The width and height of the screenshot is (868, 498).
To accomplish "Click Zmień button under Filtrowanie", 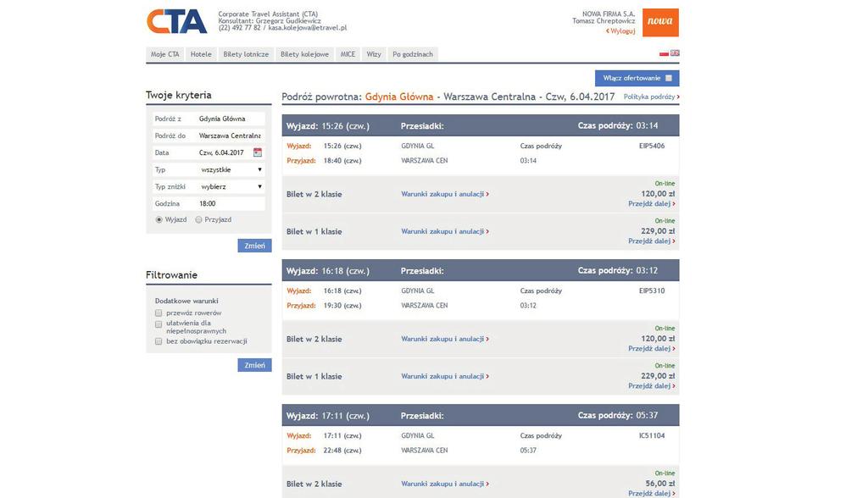I will [254, 365].
